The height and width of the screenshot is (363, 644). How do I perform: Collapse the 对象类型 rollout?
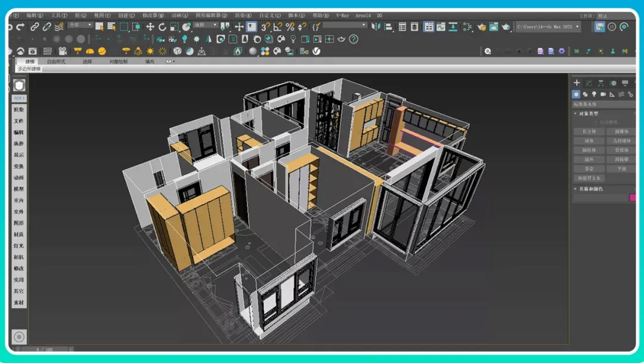tap(588, 113)
